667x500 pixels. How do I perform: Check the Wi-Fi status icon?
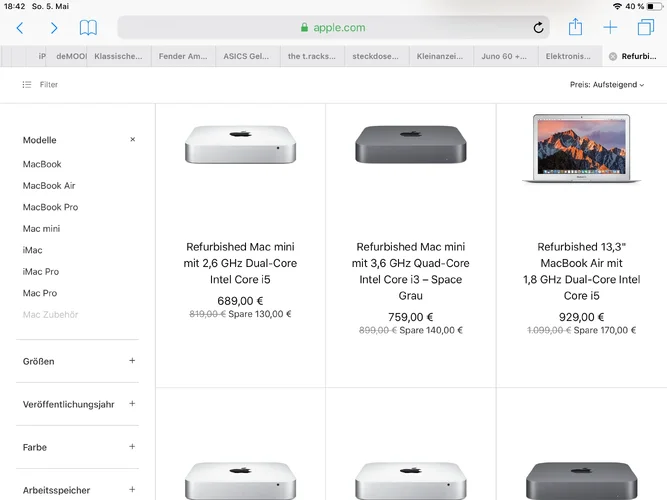[617, 6]
